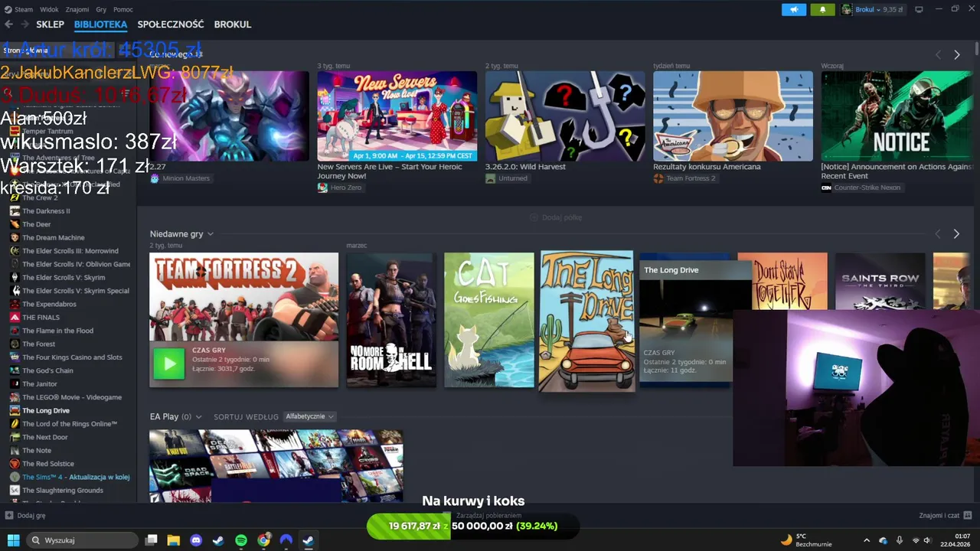Select The Darkness II game icon in sidebar
Image resolution: width=980 pixels, height=551 pixels.
click(15, 211)
